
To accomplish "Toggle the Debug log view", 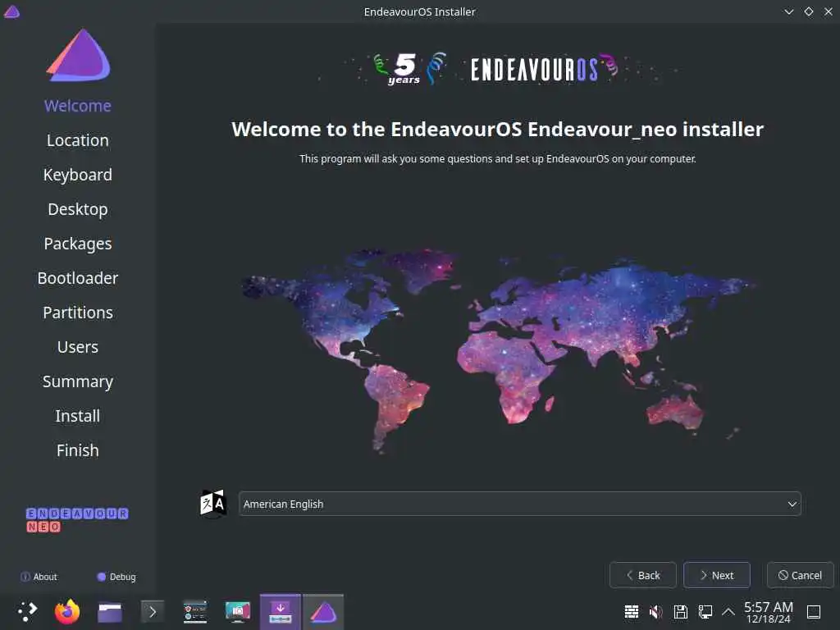I will (x=116, y=577).
